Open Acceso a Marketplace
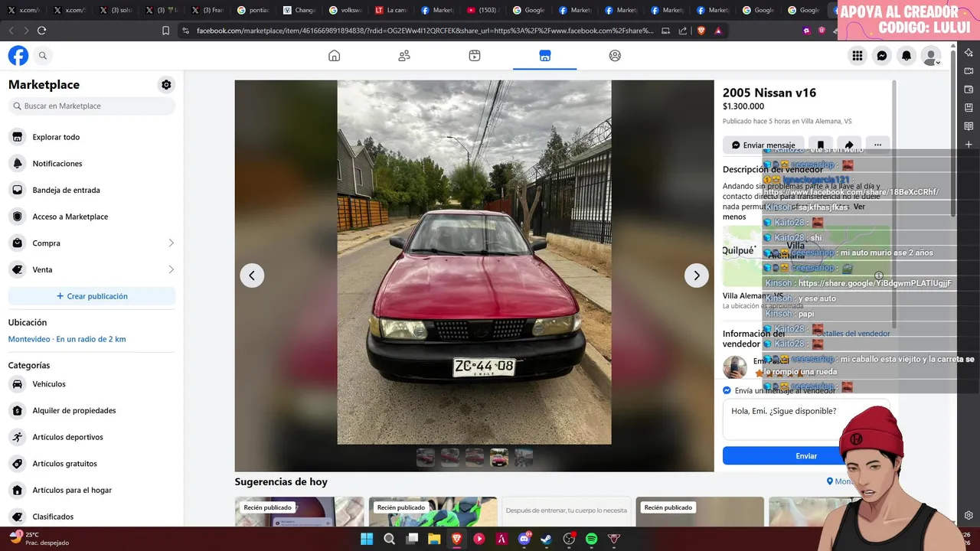This screenshot has height=551, width=980. (92, 217)
